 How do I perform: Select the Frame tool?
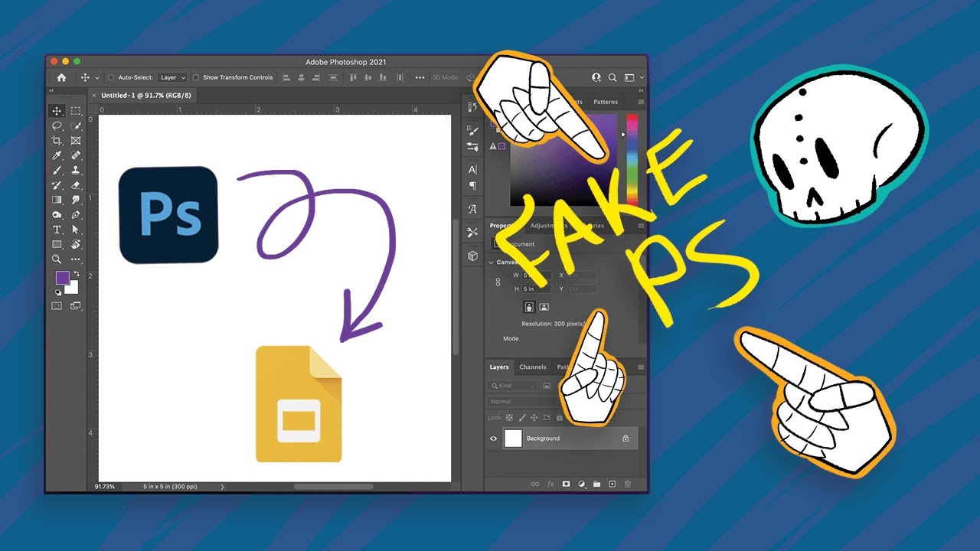(x=76, y=141)
